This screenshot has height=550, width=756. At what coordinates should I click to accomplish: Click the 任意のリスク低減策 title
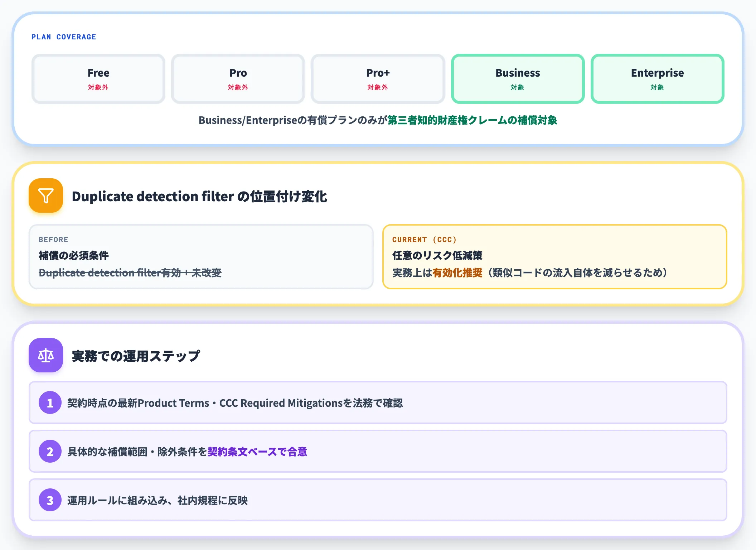(x=437, y=255)
